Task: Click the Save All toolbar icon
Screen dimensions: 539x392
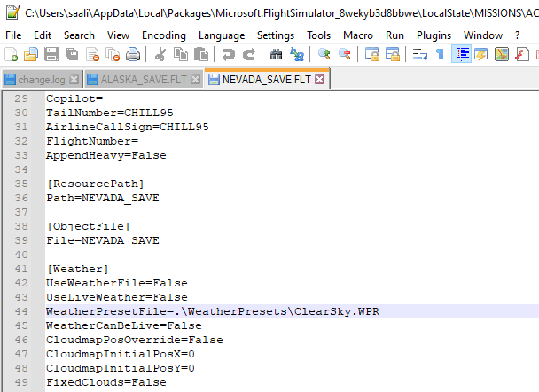Action: 72,54
